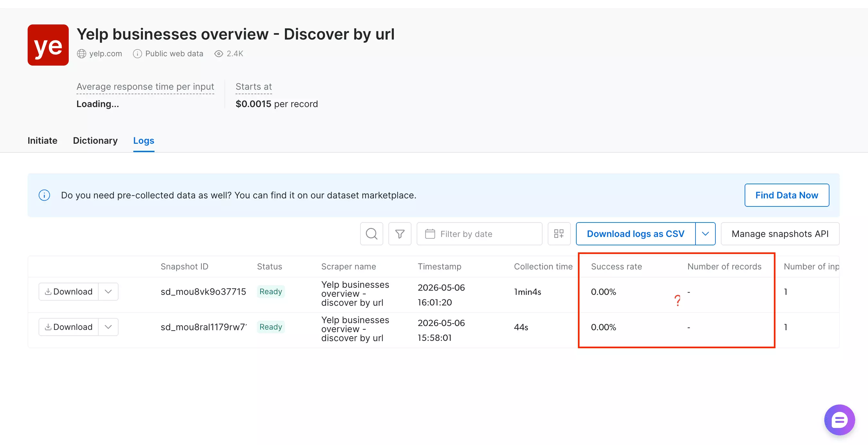Click the snapshot ID starting sd_mou8ral1179rw7
The image size is (868, 445).
204,327
